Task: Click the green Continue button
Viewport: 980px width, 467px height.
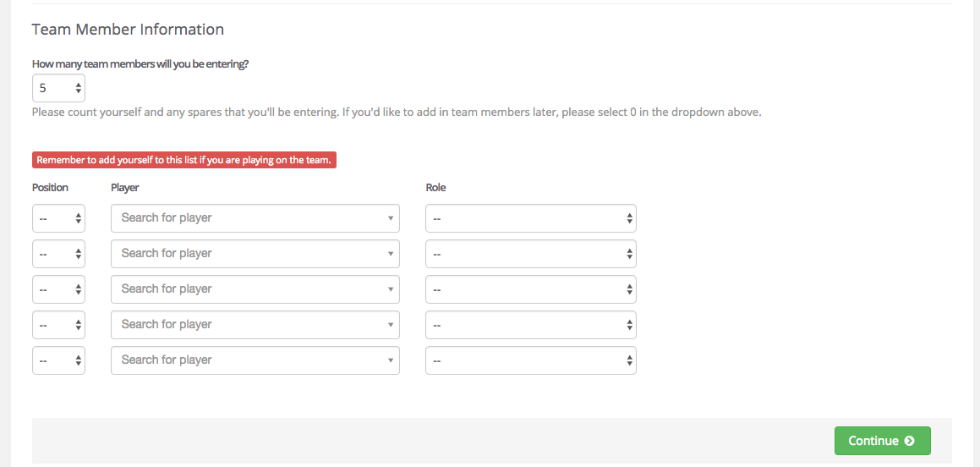Action: click(883, 441)
